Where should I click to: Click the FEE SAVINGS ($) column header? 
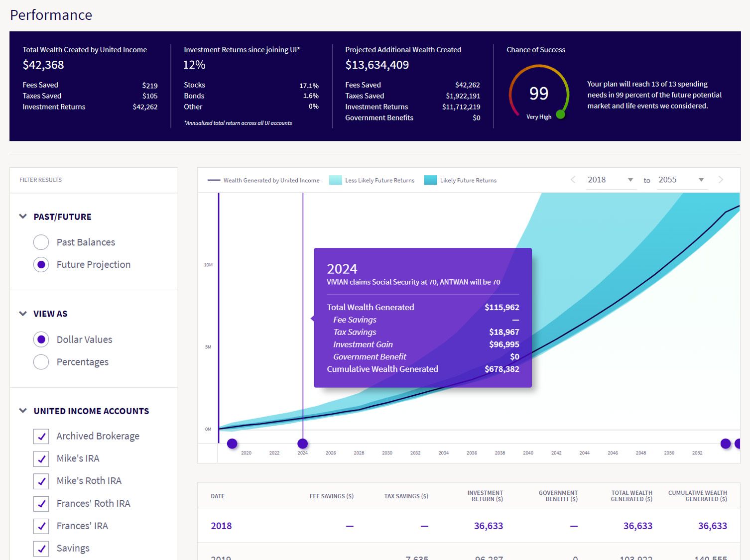[332, 496]
